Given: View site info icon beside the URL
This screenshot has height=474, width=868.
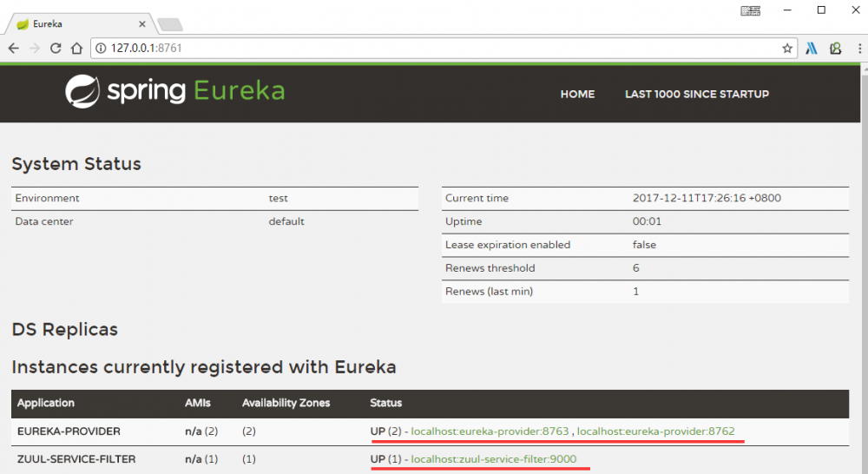Looking at the screenshot, I should [101, 48].
